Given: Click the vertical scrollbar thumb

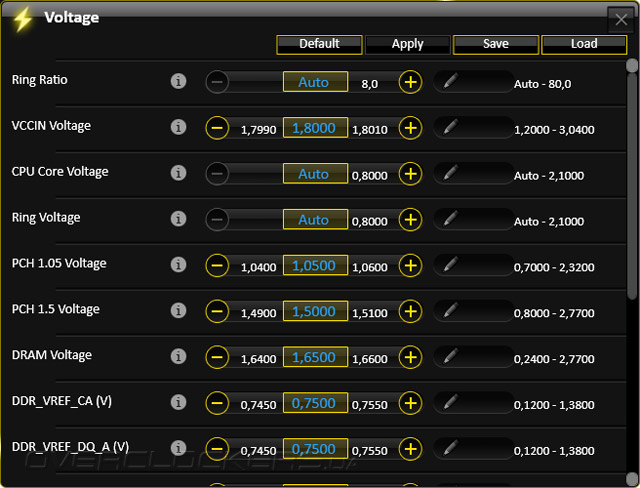Looking at the screenshot, I should 632,186.
